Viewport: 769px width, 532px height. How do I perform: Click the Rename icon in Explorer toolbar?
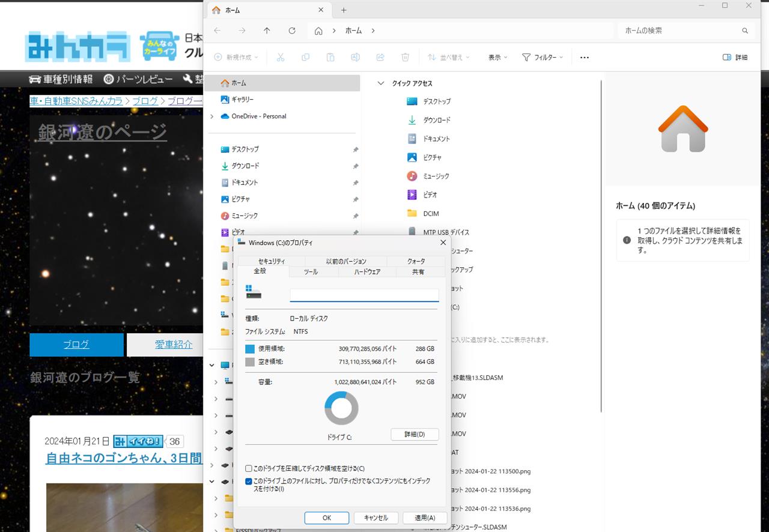pyautogui.click(x=355, y=57)
